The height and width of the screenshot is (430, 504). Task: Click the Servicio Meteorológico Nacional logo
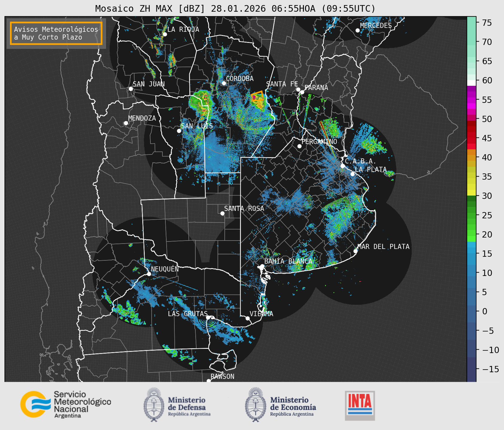[x=65, y=404]
